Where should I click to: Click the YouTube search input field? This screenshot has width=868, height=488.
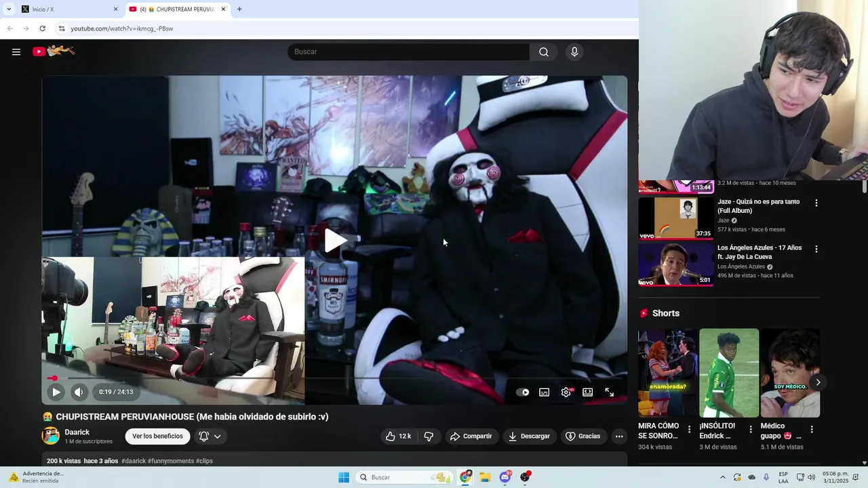tap(409, 52)
